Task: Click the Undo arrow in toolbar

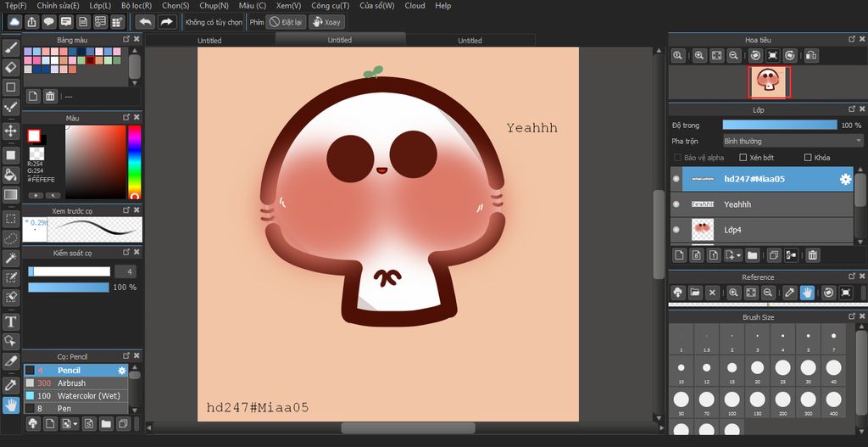Action: pyautogui.click(x=145, y=21)
